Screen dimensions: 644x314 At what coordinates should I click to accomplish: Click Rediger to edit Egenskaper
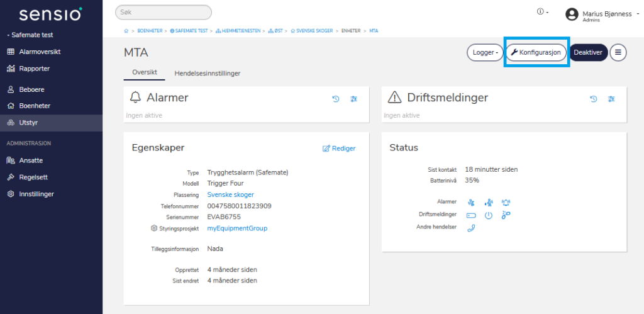coord(339,149)
